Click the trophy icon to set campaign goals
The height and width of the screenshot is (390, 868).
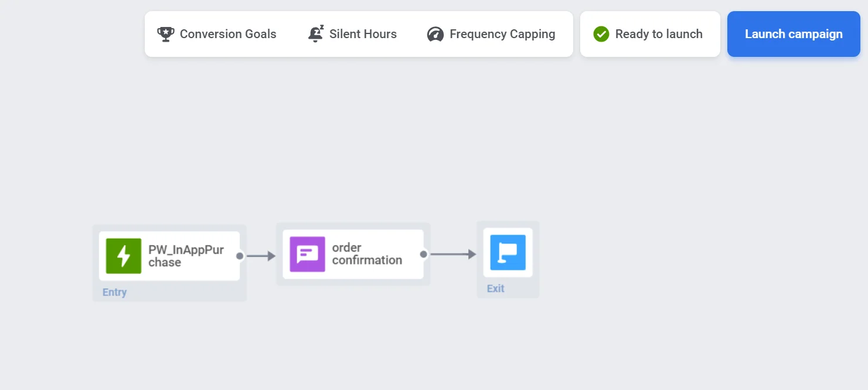[165, 33]
